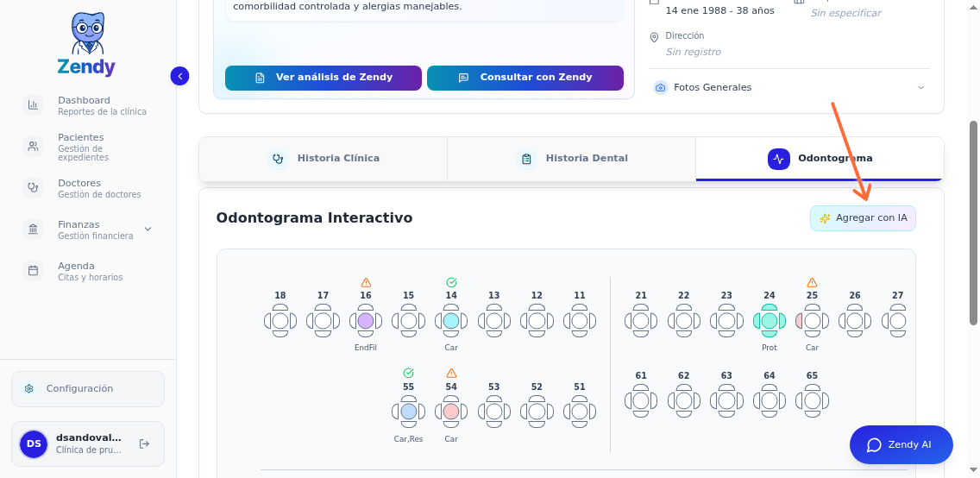
Task: Expand the Fotos Generales section
Action: click(x=789, y=87)
